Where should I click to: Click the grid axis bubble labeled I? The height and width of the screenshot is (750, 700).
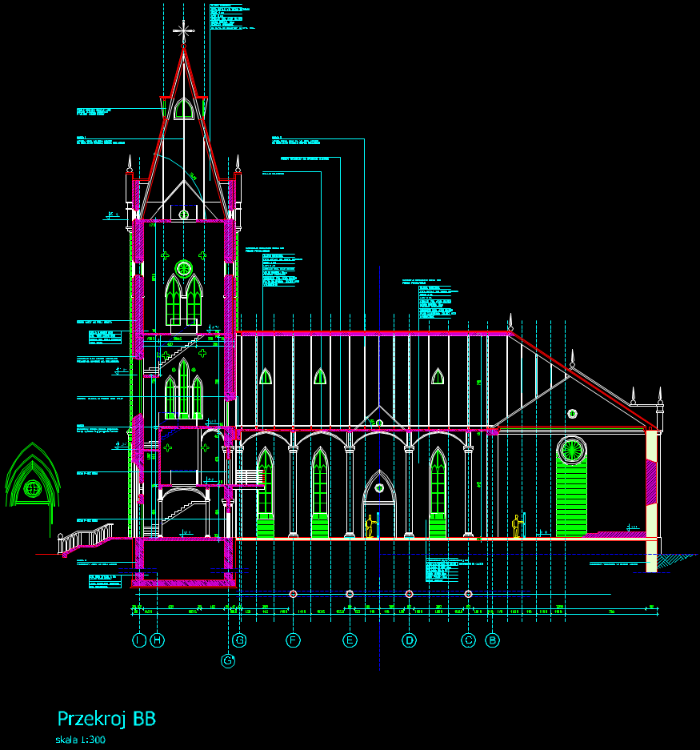point(139,640)
